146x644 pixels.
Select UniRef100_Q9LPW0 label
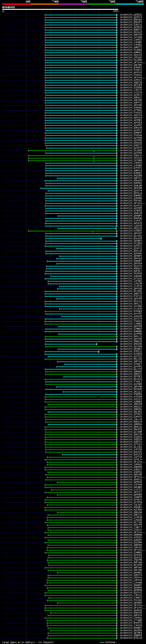[131, 65]
